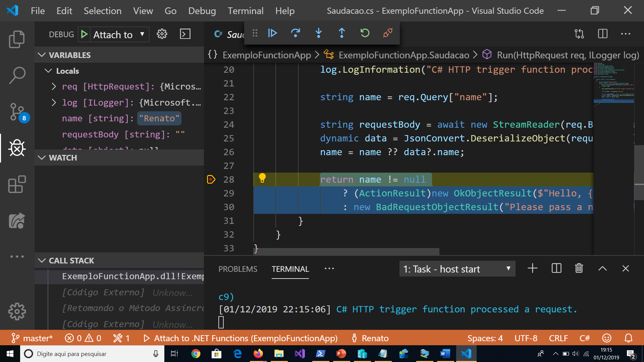This screenshot has width=644, height=362.
Task: Switch to the TERMINAL panel tab
Action: point(290,269)
